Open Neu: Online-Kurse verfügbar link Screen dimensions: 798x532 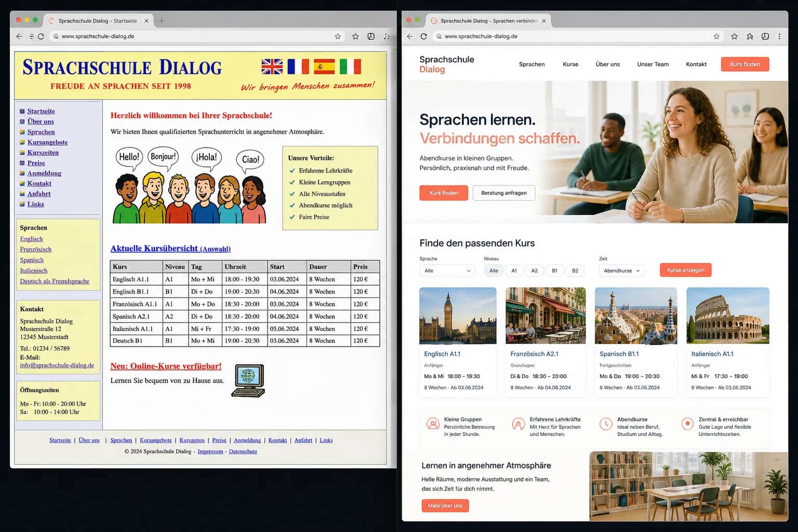[x=166, y=366]
